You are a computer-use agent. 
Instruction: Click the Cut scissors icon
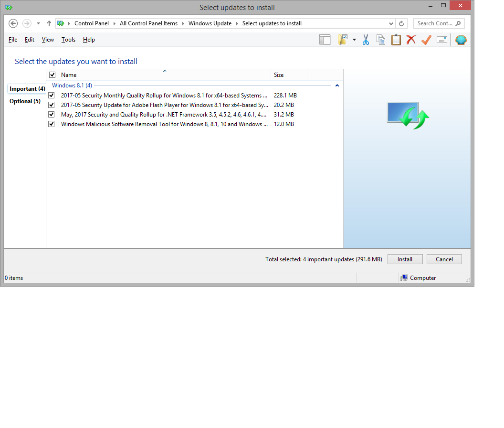point(366,40)
